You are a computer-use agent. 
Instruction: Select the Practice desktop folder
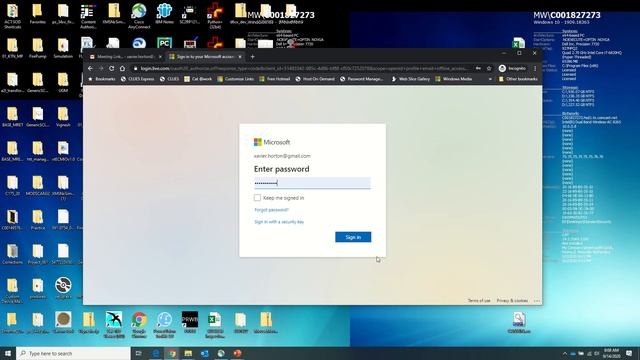38,220
